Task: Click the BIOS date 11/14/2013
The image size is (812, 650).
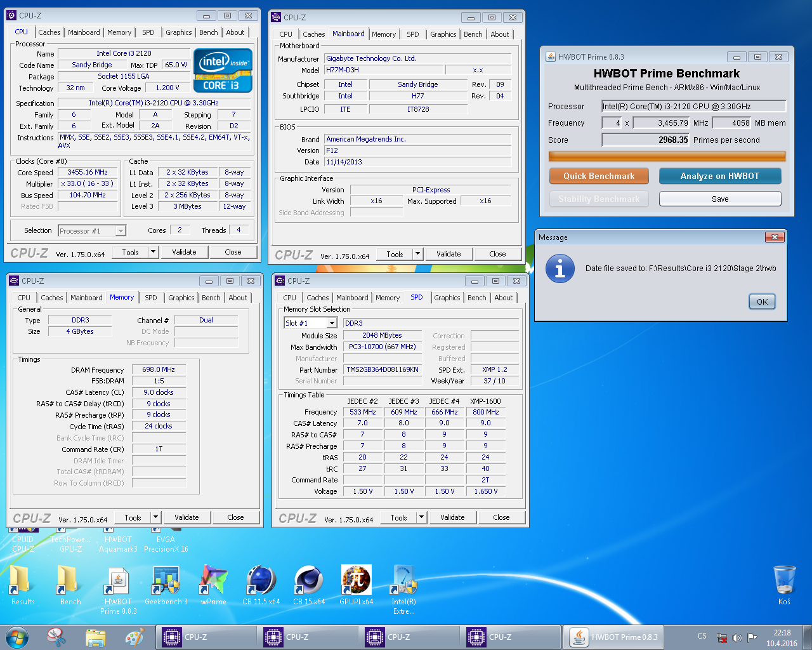Action: click(x=417, y=162)
